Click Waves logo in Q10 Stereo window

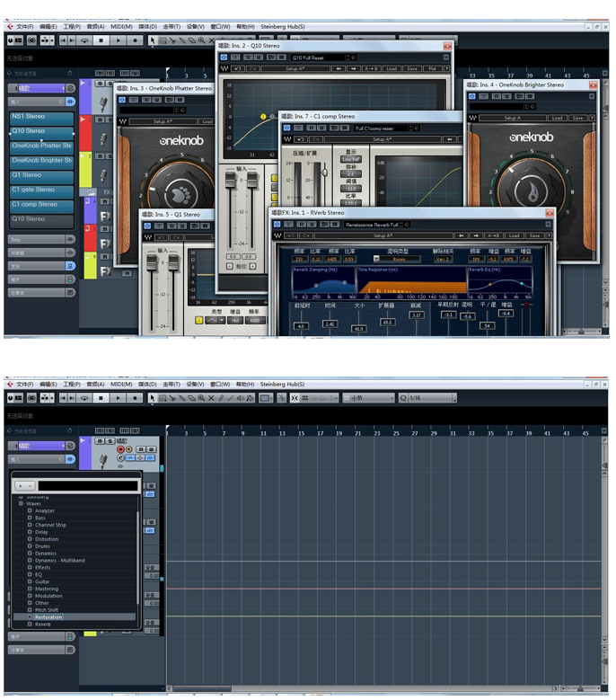tap(224, 68)
